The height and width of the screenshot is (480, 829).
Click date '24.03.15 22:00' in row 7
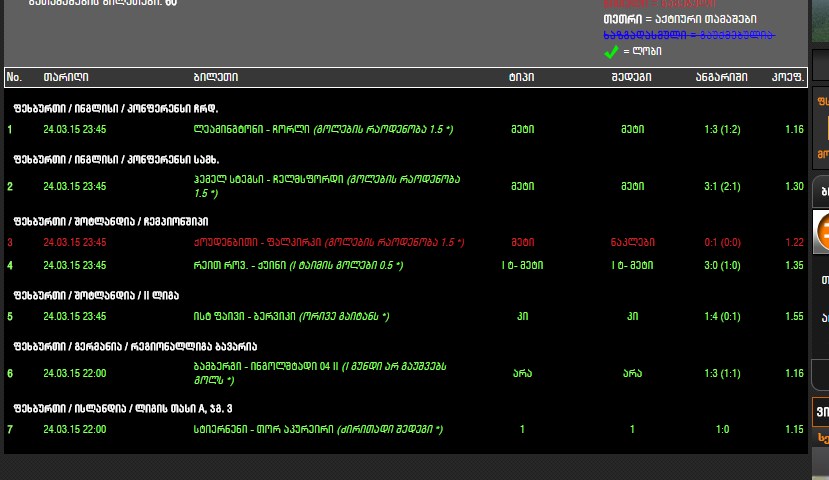75,430
